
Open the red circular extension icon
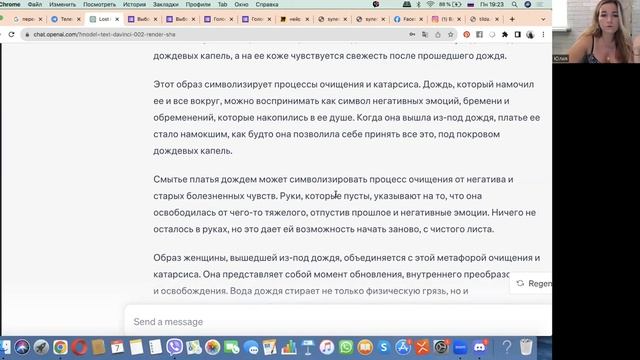click(467, 35)
